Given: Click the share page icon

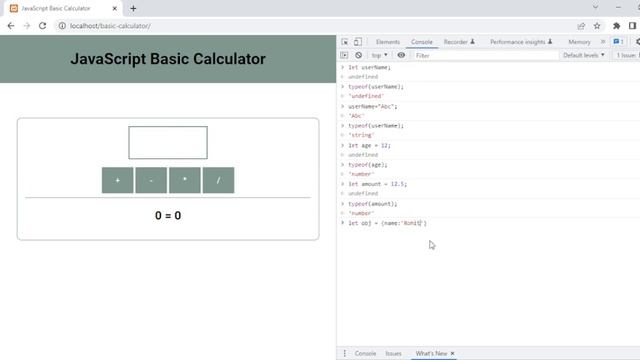Looking at the screenshot, I should coord(581,26).
